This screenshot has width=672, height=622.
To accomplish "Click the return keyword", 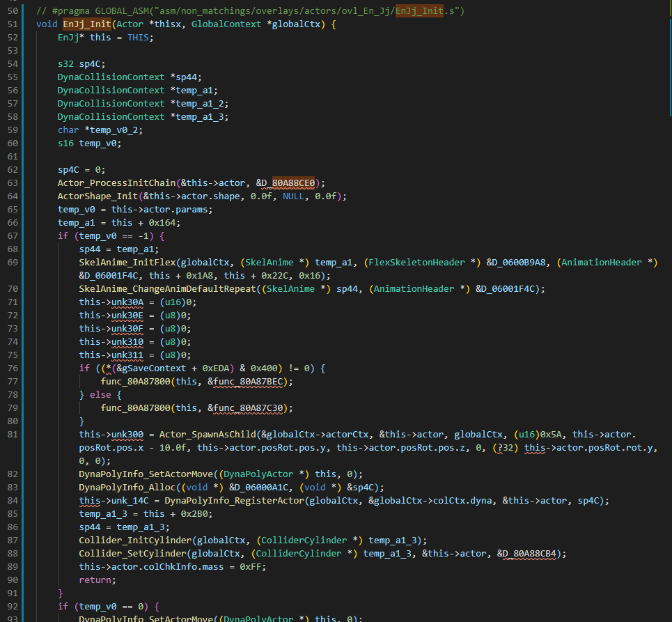I will [95, 580].
